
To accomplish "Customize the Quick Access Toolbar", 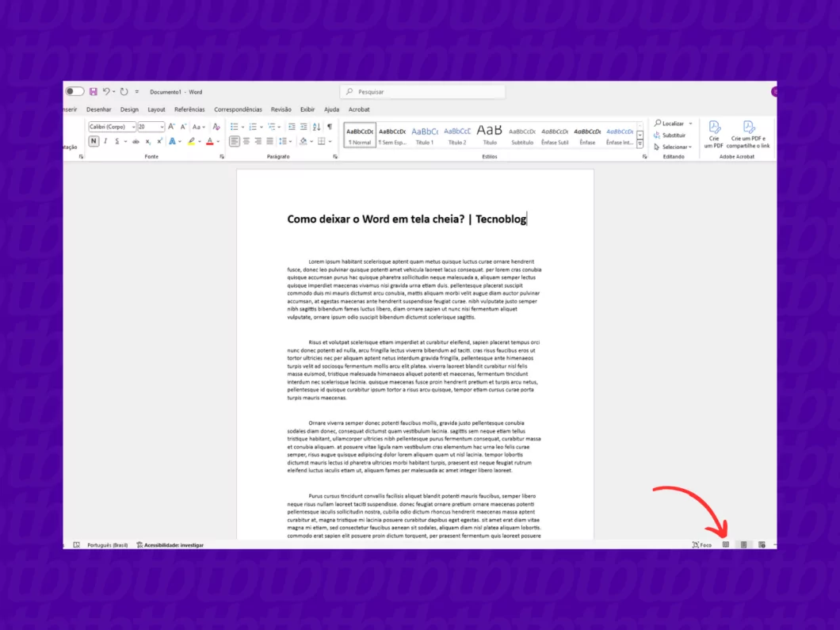I will (137, 92).
